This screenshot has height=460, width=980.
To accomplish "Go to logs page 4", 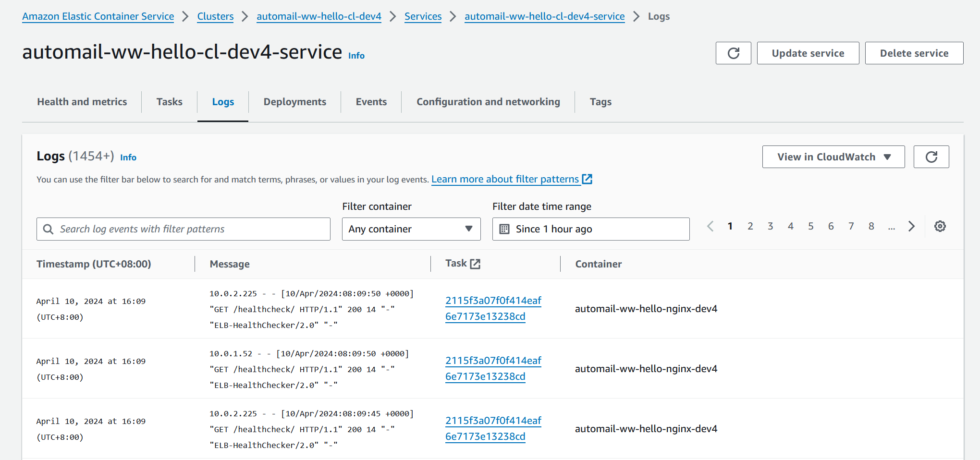I will pyautogui.click(x=791, y=226).
